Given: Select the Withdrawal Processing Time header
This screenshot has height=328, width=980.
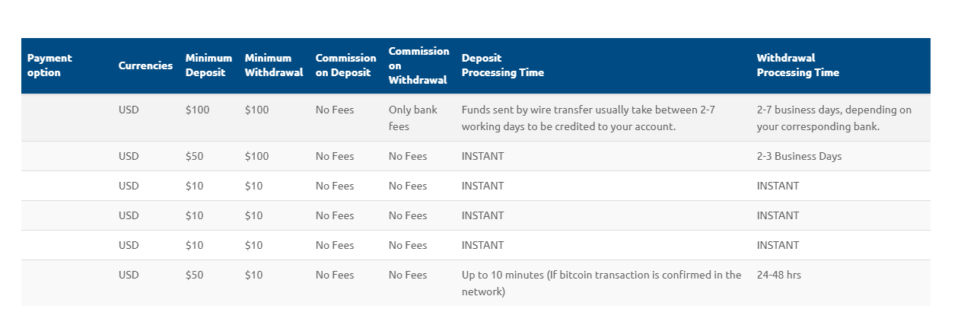Looking at the screenshot, I should click(x=797, y=65).
